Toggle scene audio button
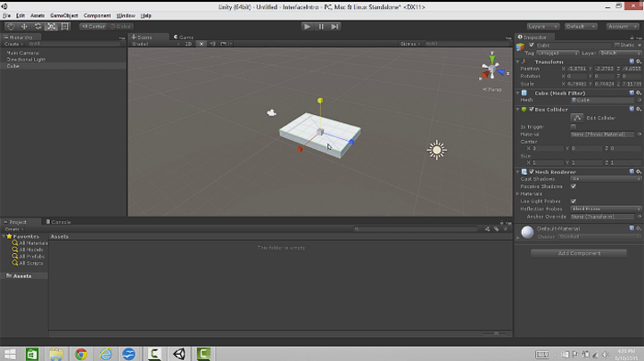The image size is (644, 361). 212,44
